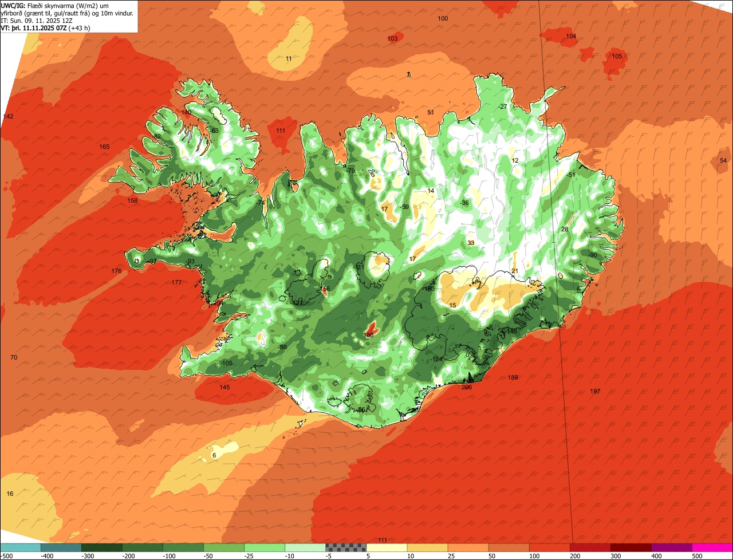Click the map value '177' off the west coast
Screen dimensions: 733x560
(176, 282)
